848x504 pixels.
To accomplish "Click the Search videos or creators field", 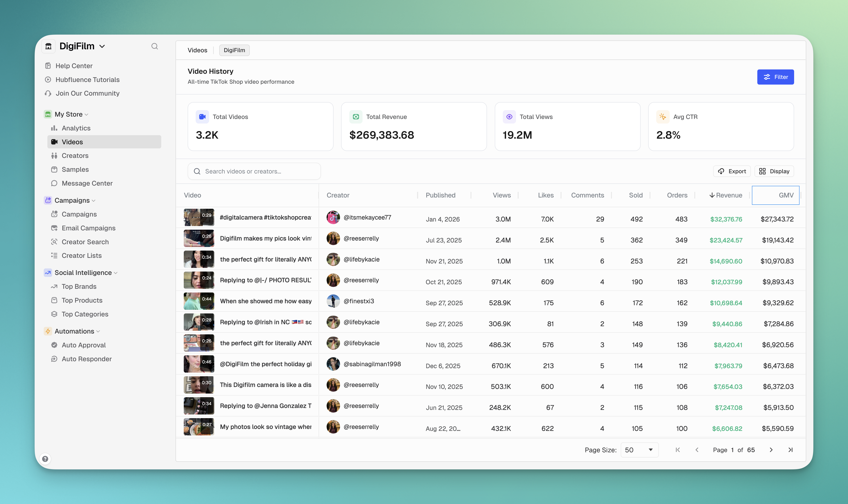I will coord(254,171).
